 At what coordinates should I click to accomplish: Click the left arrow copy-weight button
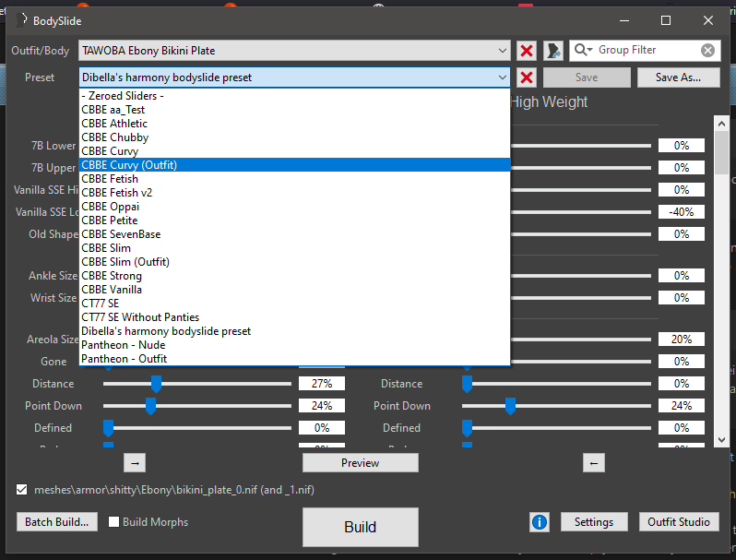[594, 462]
